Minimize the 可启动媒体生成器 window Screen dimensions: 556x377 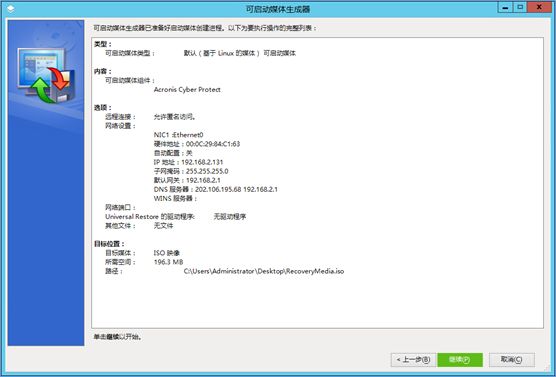click(x=506, y=7)
